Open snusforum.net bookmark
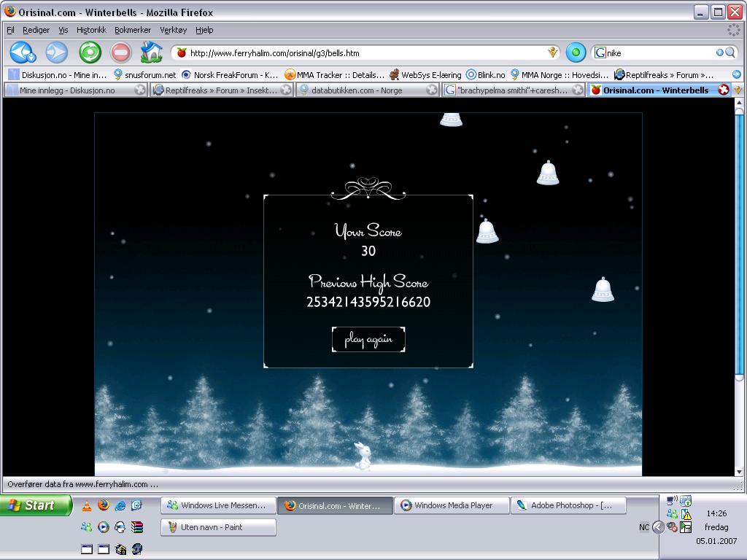Image resolution: width=747 pixels, height=560 pixels. (x=145, y=75)
